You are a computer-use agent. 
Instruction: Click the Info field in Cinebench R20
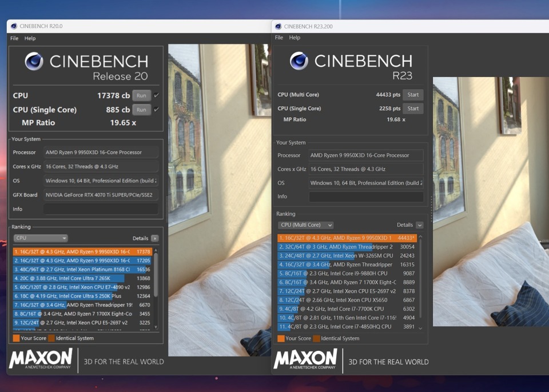coord(101,209)
